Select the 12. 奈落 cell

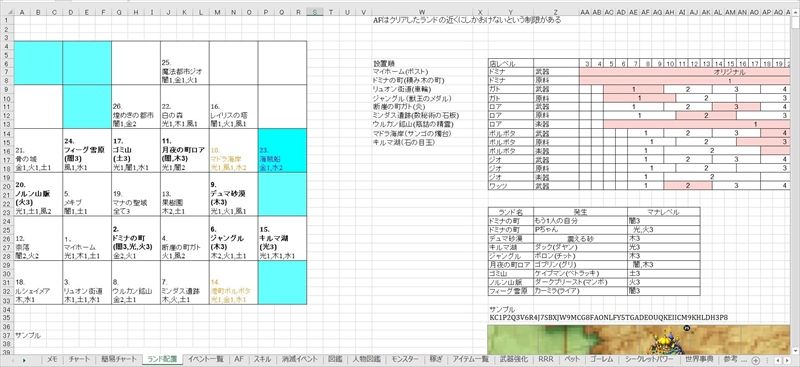38,238
